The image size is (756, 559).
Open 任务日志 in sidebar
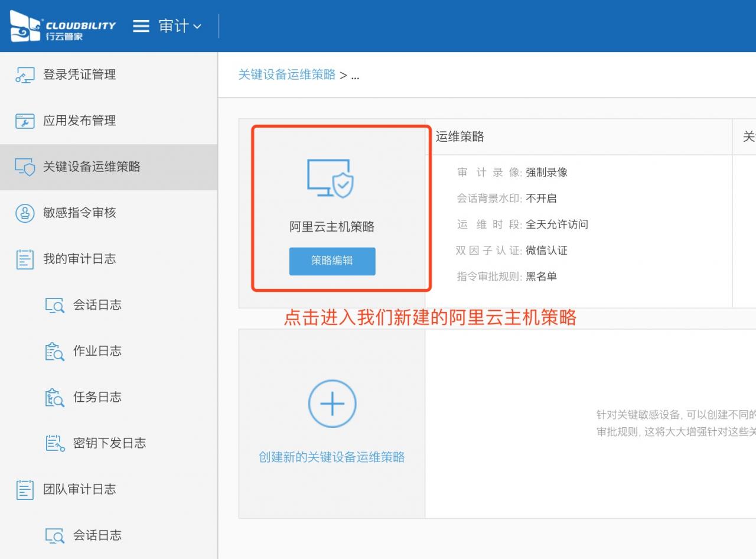tap(97, 398)
